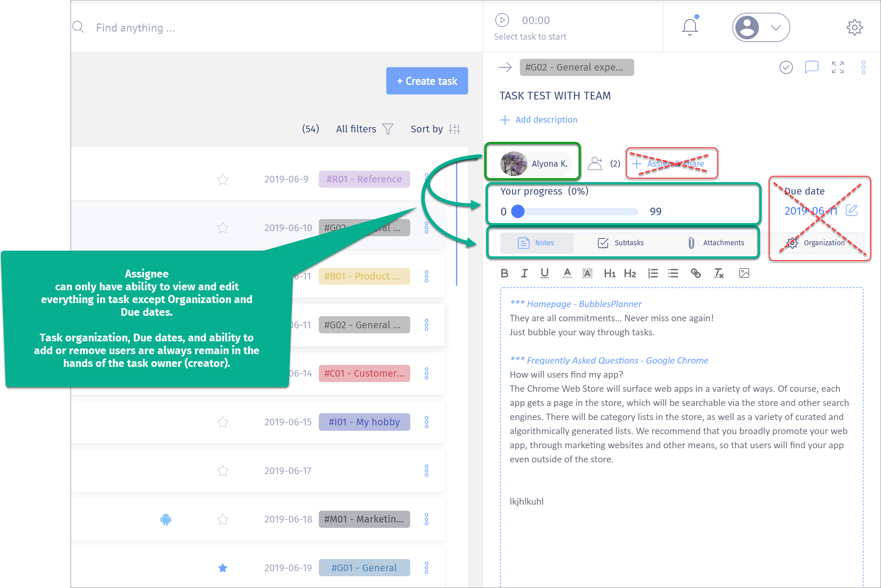Unstar the 2019-06-19 task

(223, 568)
